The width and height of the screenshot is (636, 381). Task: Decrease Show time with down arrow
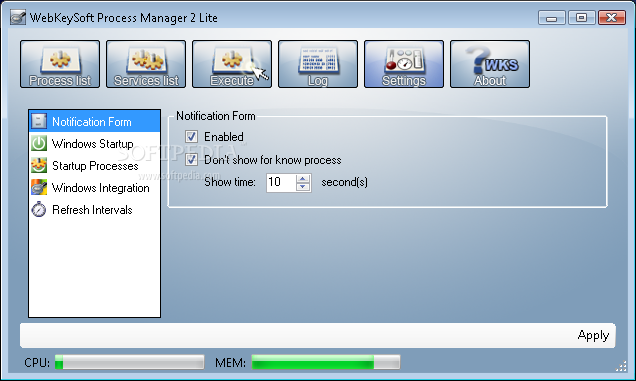tap(303, 187)
